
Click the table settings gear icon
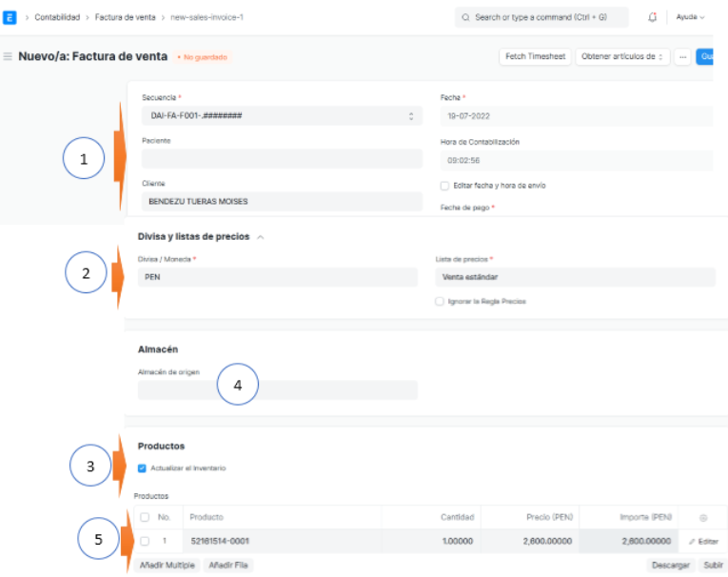703,517
